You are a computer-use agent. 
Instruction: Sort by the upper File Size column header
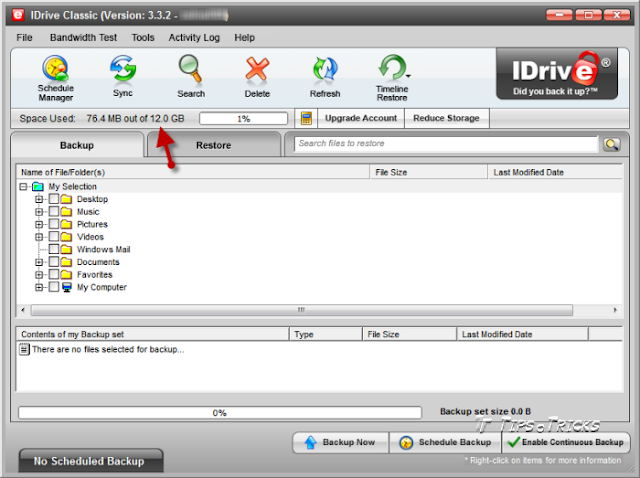(428, 172)
